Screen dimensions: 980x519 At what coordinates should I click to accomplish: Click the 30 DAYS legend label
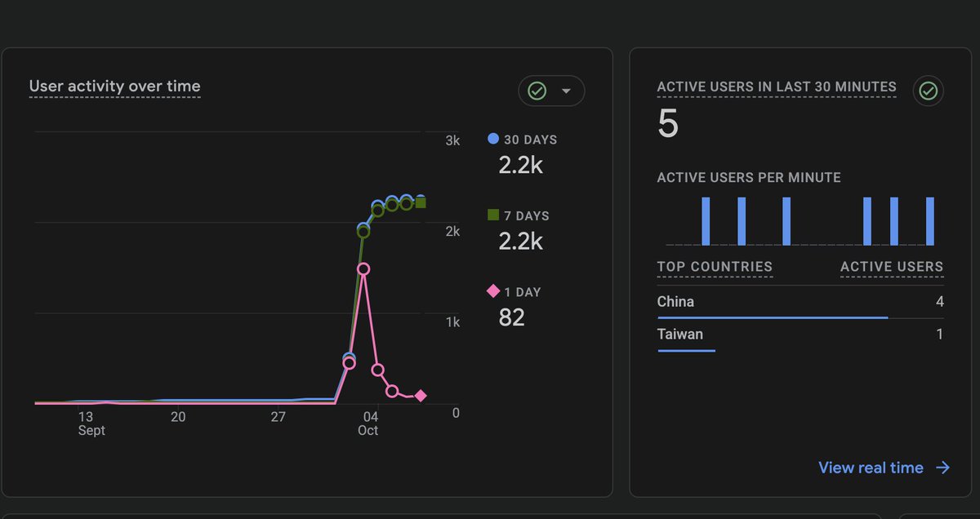(530, 140)
